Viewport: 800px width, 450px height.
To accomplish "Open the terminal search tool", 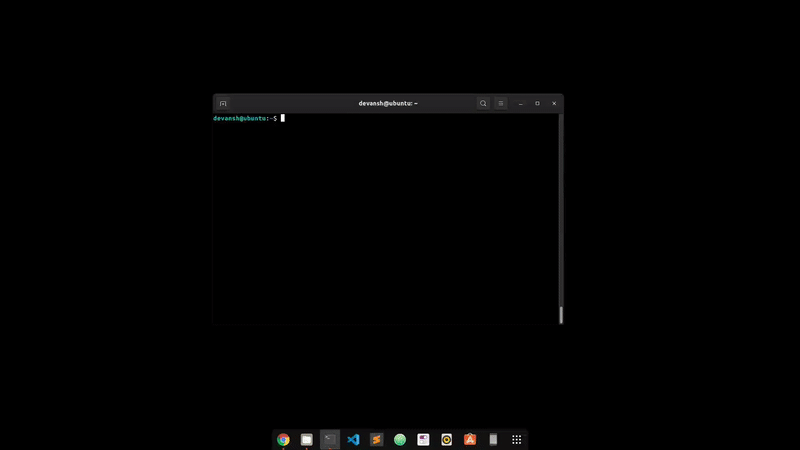I will click(483, 104).
